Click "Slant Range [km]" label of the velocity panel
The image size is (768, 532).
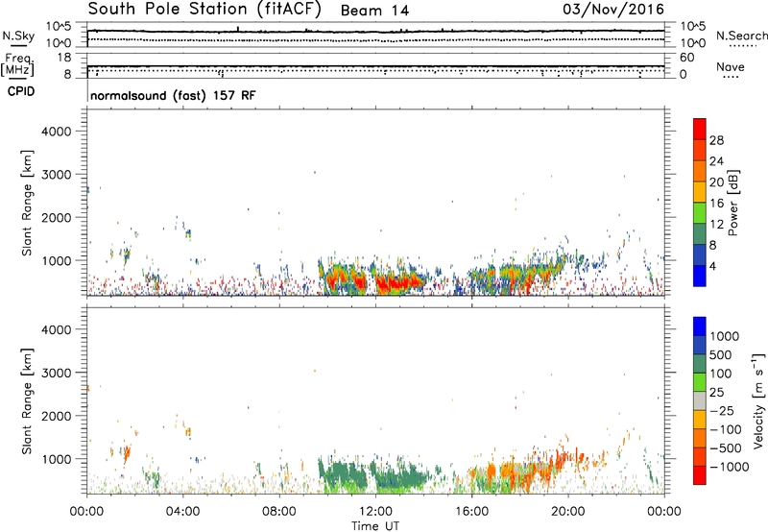(27, 400)
